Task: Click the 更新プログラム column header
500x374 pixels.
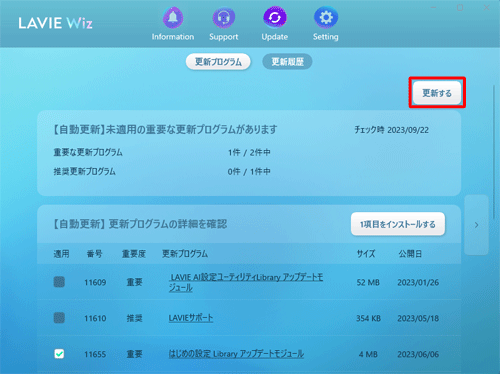Action: [x=185, y=254]
